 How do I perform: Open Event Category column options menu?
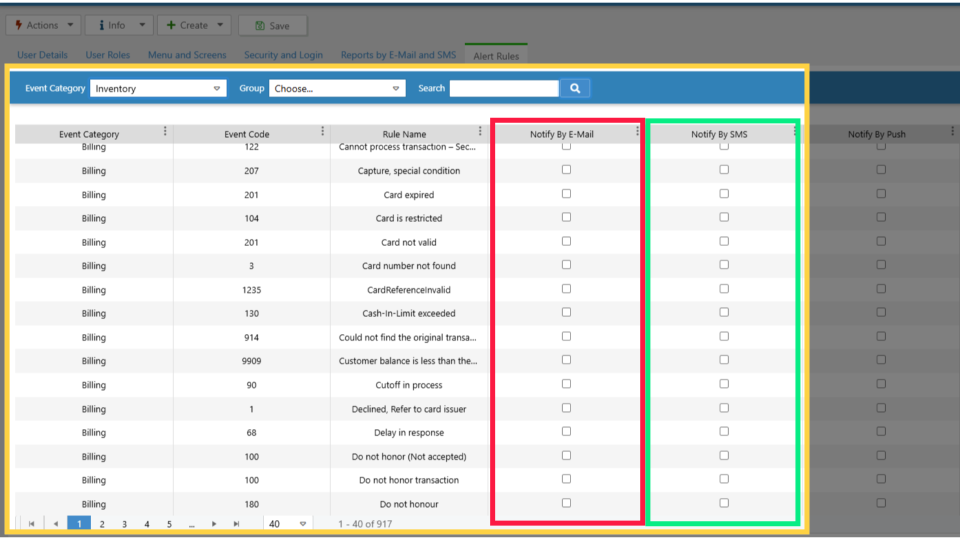165,132
